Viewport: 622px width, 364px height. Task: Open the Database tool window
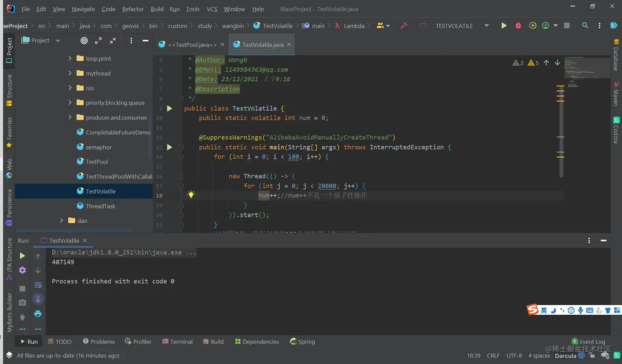tap(616, 55)
